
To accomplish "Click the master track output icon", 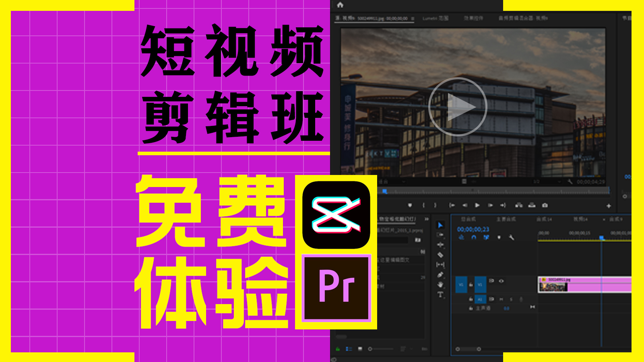I will coord(533,307).
